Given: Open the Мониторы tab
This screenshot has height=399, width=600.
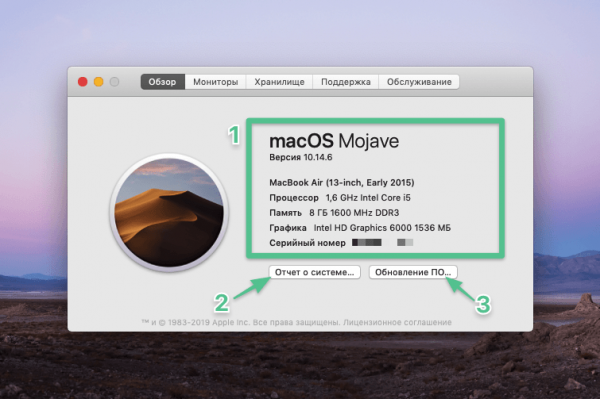Looking at the screenshot, I should tap(215, 82).
